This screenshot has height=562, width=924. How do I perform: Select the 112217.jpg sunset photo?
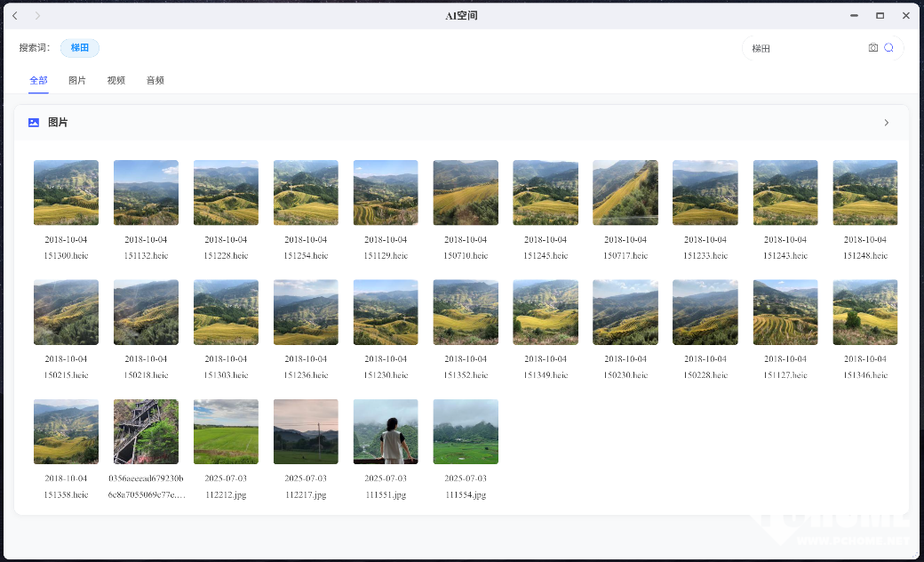pos(306,431)
